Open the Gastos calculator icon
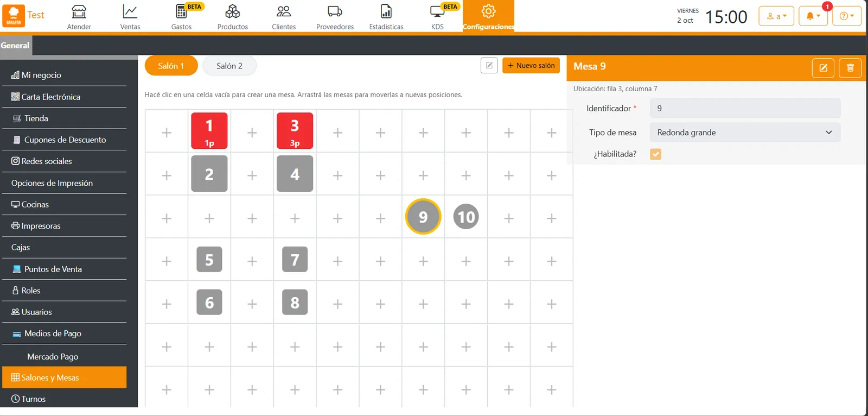The height and width of the screenshot is (416, 868). 181,11
